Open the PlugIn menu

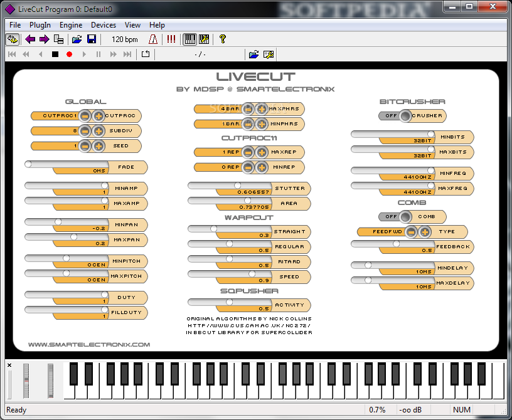[x=40, y=25]
